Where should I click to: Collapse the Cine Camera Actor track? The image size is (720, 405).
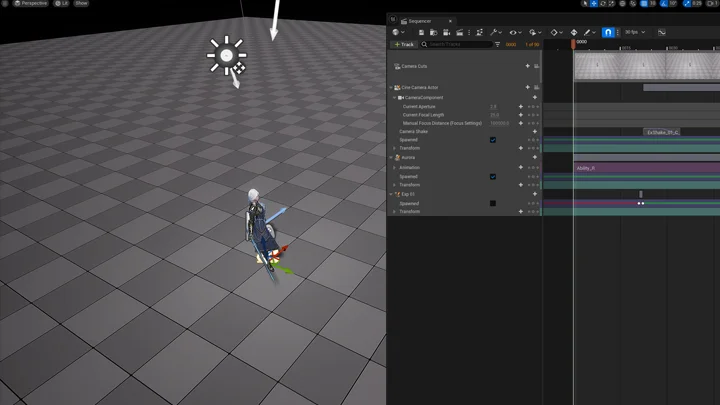(391, 87)
